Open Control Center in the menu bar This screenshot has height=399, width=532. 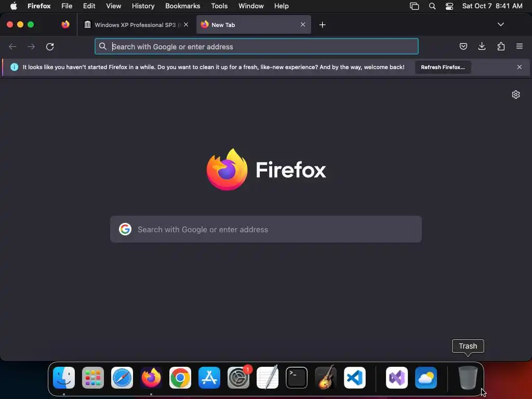tap(449, 6)
